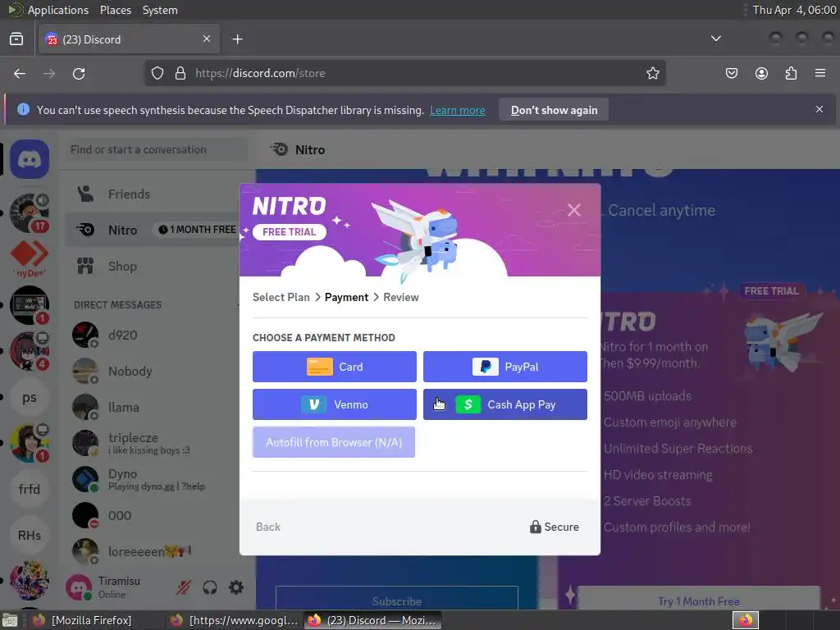Click the Subscribe button behind the dialog
Screen dimensions: 840x630
pyautogui.click(x=397, y=601)
